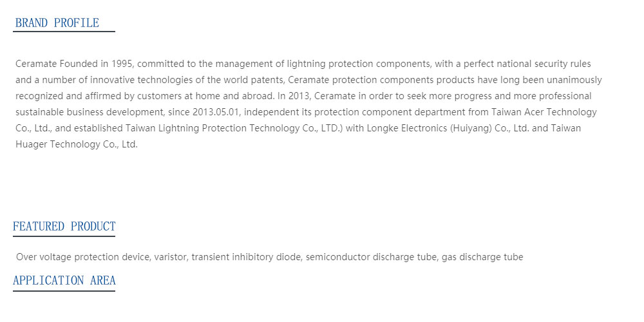Click the APPLICATION AREA heading
This screenshot has width=644, height=322.
[64, 281]
